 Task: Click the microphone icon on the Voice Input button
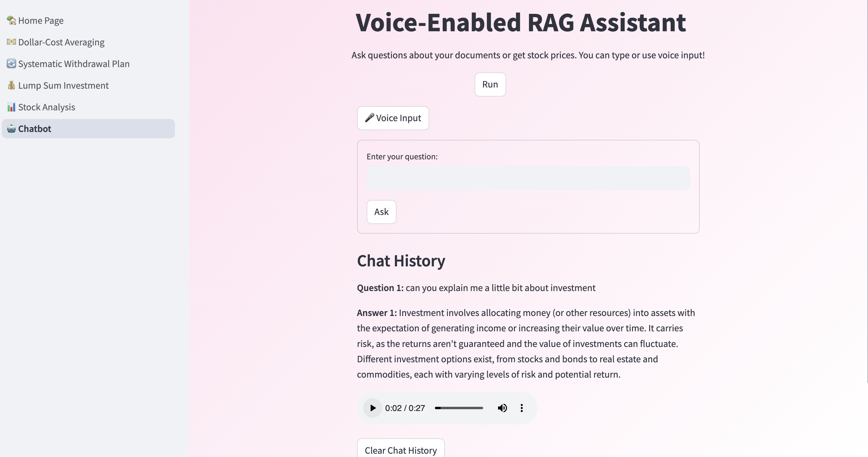[370, 118]
